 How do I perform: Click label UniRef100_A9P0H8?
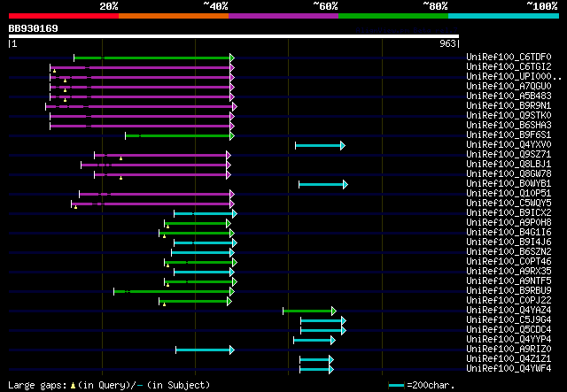(x=509, y=223)
